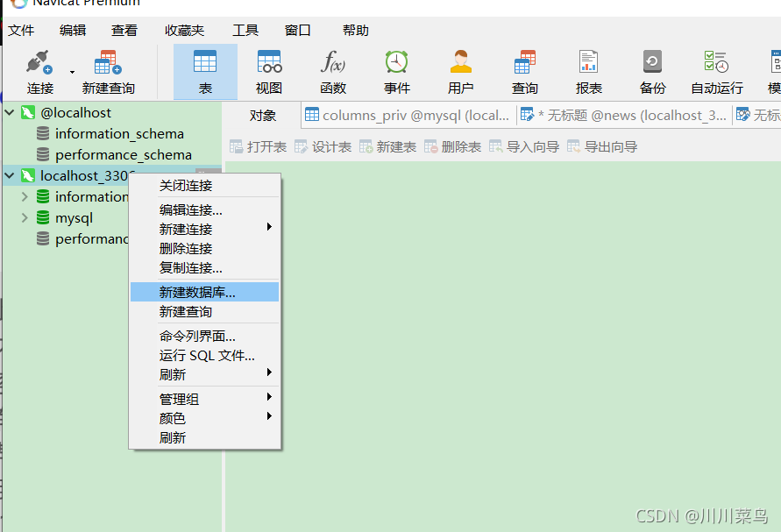Click the File (文件) menu
Screen dimensions: 781x532
pyautogui.click(x=21, y=31)
